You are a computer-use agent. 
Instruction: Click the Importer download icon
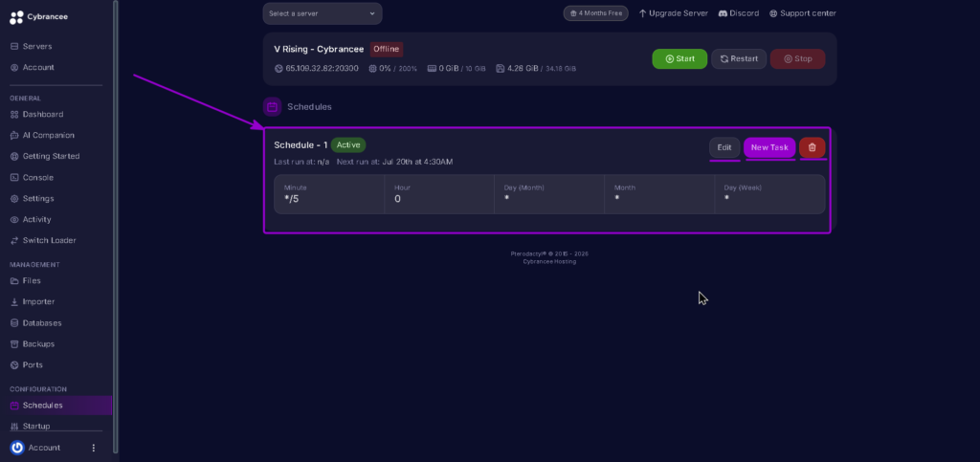[x=15, y=301]
